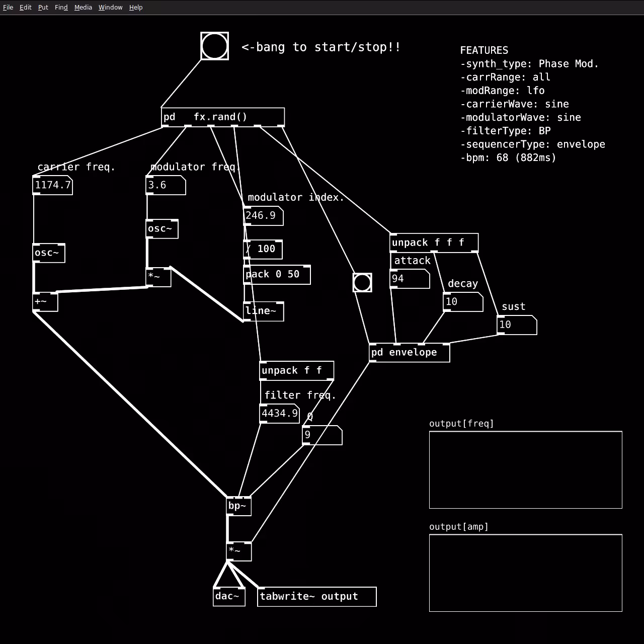
Task: Click the 'output[amp]' graph label
Action: coord(459,527)
